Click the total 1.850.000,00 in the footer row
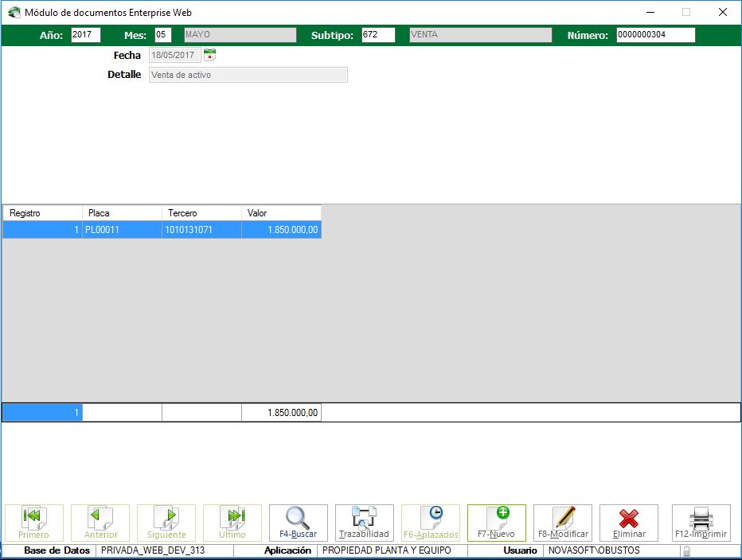Screen dimensions: 742x560 (x=282, y=412)
